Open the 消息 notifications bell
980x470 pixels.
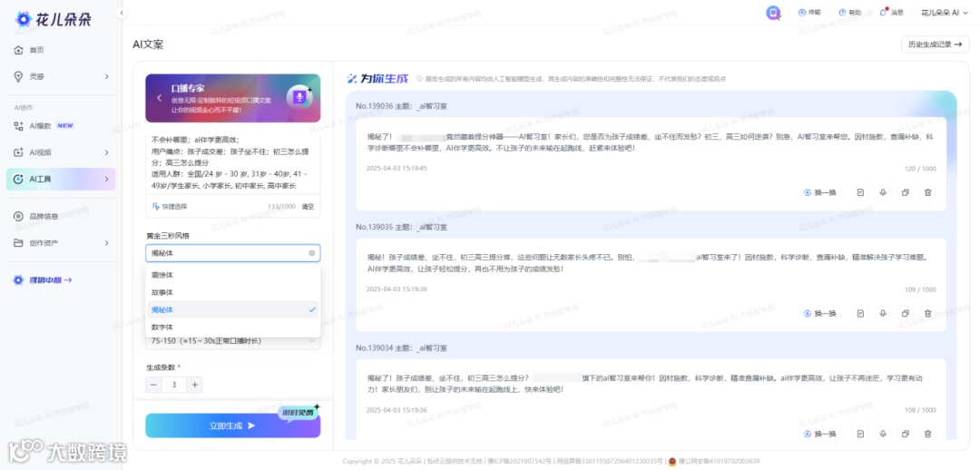point(891,13)
